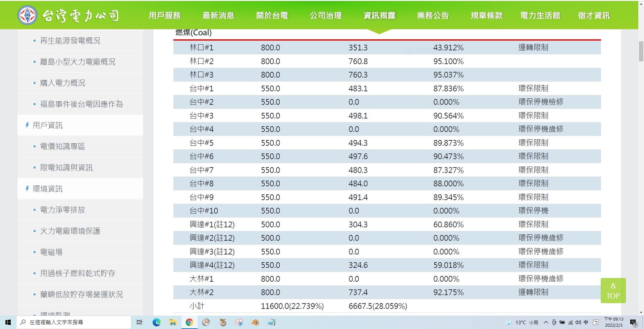Screen dimensions: 644x329
Task: Select the 林口#3 percentage 95.037%
Action: pyautogui.click(x=448, y=75)
